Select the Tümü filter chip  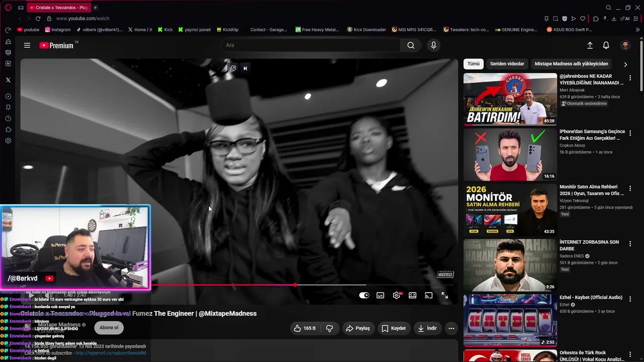tap(473, 64)
